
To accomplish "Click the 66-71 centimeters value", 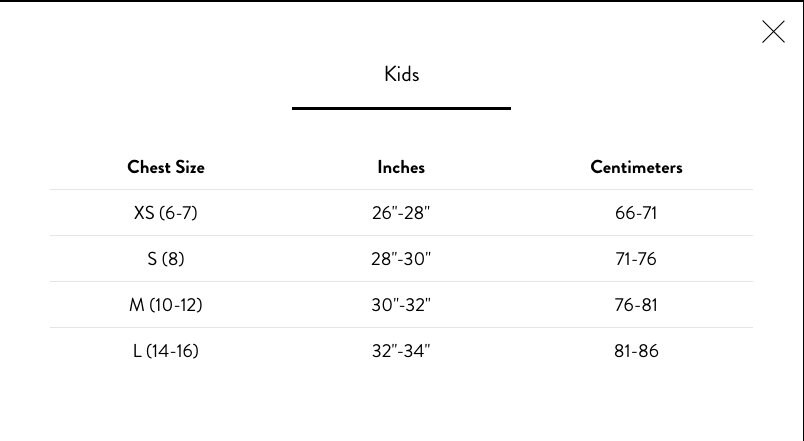I will click(x=636, y=213).
